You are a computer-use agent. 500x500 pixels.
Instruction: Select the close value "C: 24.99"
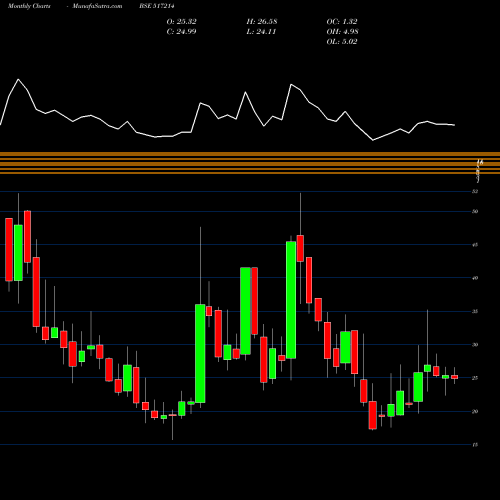pos(181,32)
